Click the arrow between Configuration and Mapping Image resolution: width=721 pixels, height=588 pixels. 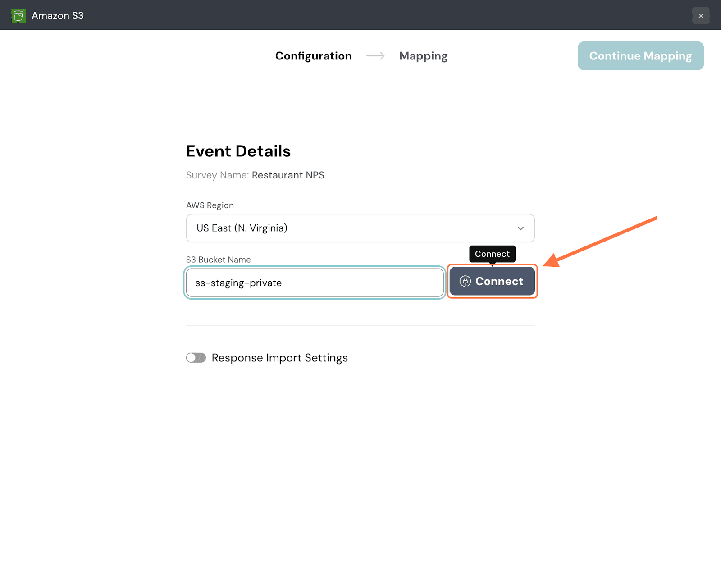click(375, 56)
